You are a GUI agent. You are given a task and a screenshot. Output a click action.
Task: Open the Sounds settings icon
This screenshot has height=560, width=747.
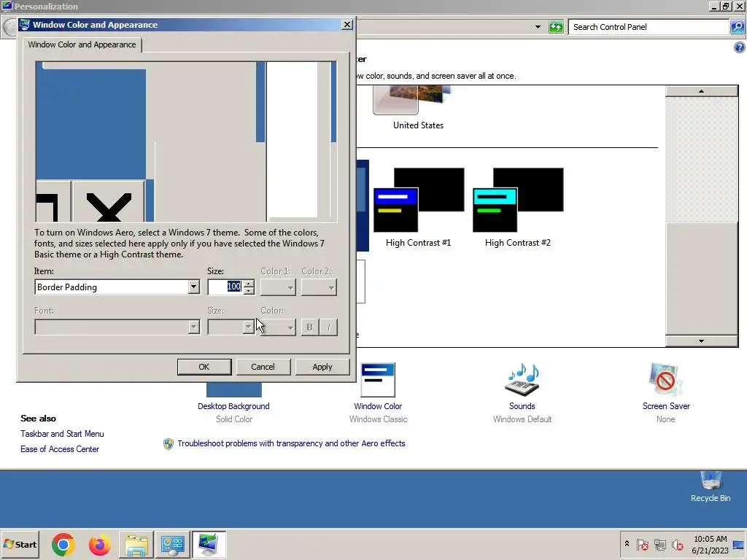[x=522, y=379]
